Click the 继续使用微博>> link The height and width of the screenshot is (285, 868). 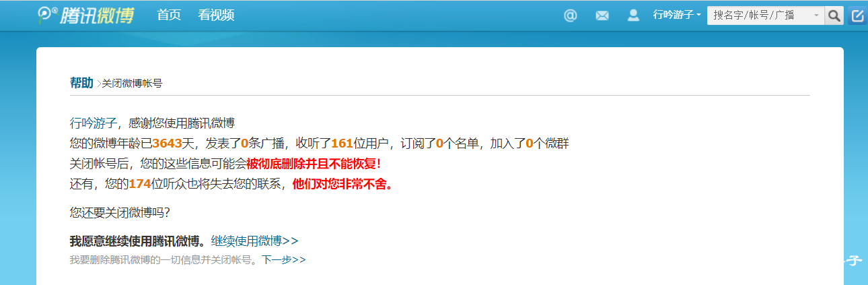tap(254, 241)
